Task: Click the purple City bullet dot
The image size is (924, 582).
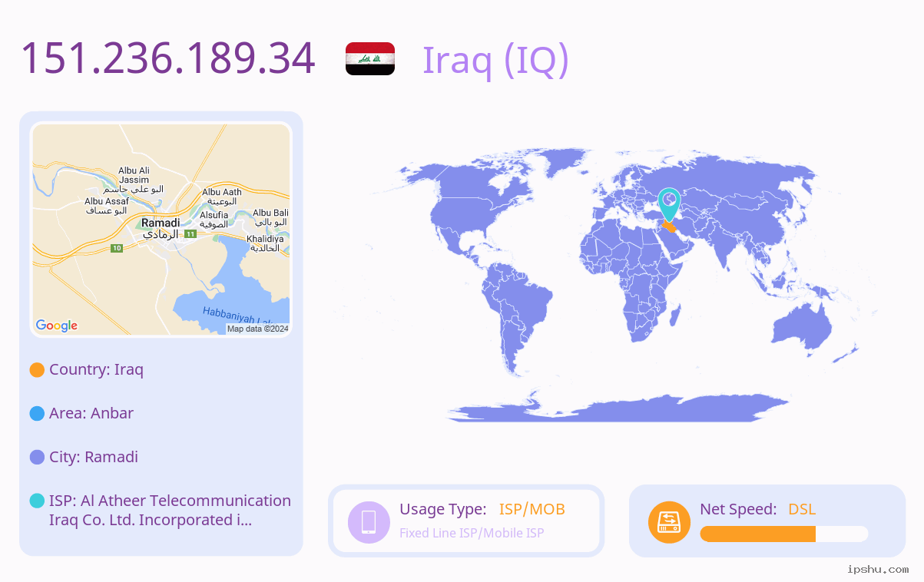Action: tap(37, 458)
